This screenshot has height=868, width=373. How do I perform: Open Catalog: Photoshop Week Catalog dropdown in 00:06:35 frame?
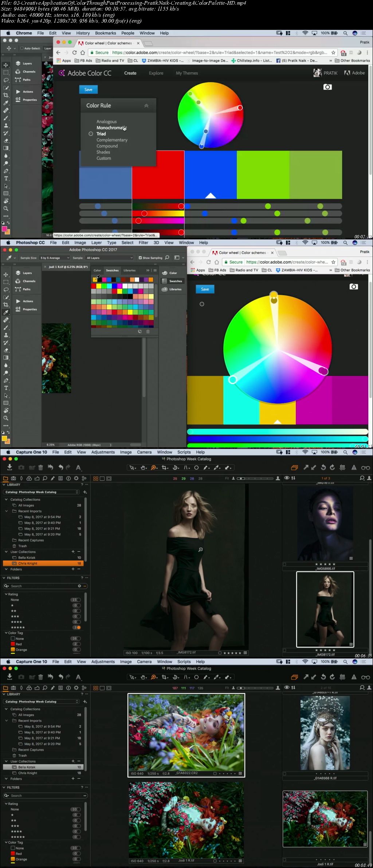[42, 492]
